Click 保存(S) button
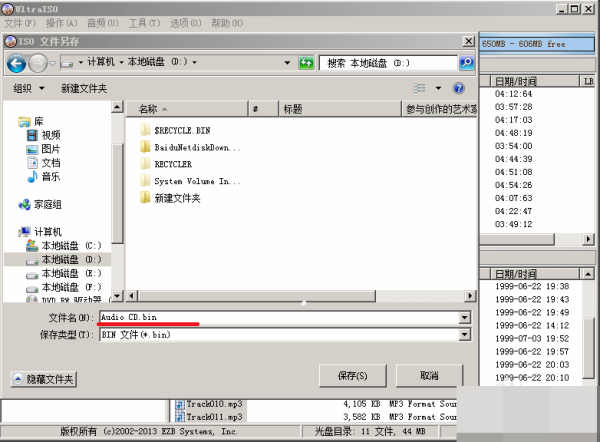 (352, 376)
